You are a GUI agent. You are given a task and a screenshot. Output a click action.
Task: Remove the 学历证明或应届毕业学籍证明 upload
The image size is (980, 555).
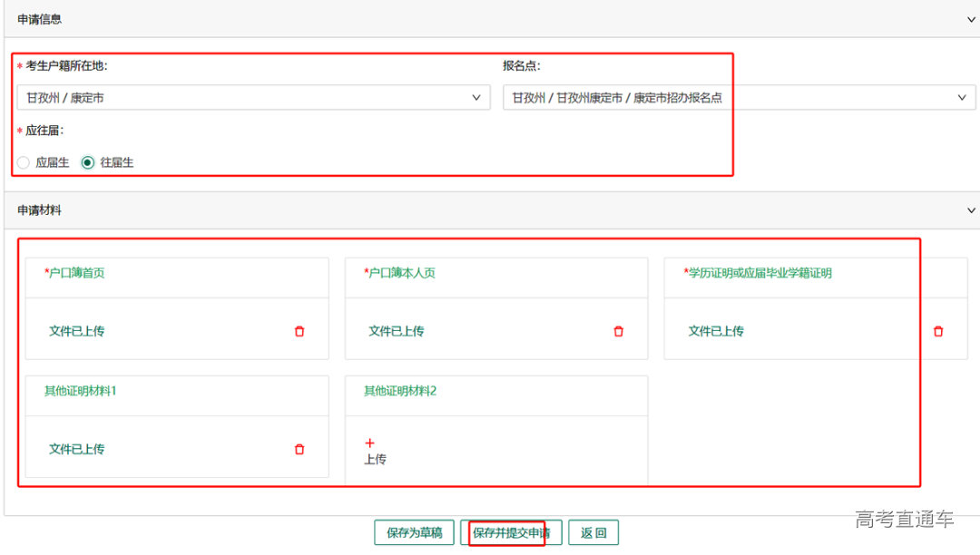coord(938,332)
